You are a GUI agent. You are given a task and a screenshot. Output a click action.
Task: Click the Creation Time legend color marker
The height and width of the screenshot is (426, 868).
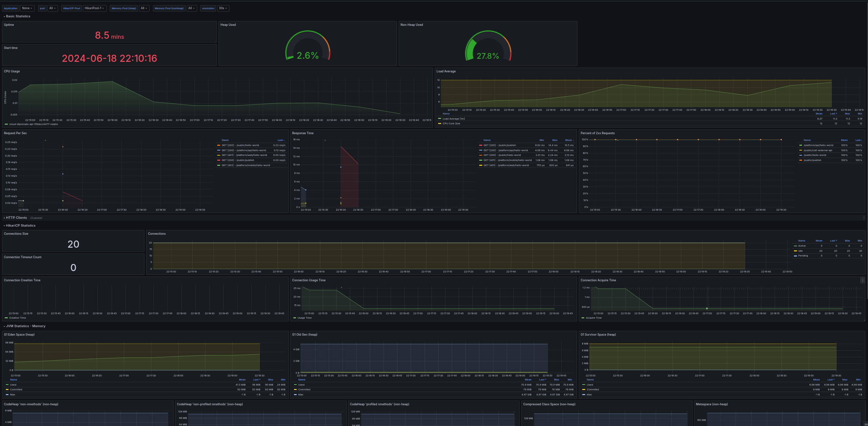(6, 318)
